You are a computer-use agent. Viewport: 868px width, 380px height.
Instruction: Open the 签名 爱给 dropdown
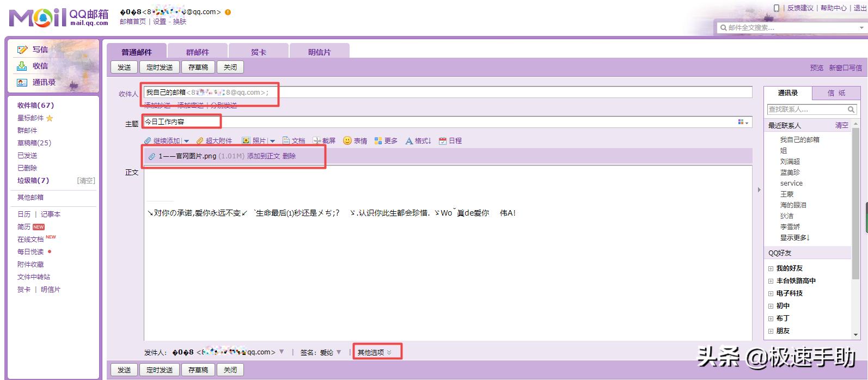[339, 352]
